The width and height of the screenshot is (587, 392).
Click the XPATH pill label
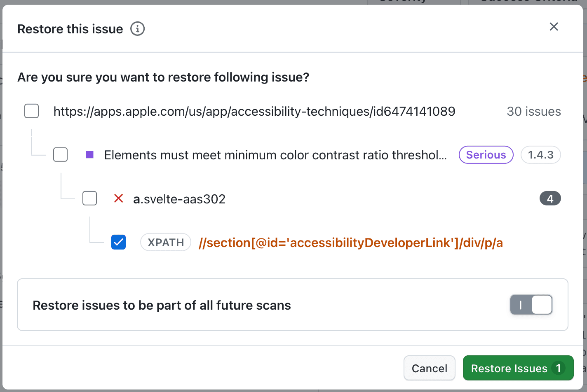tap(165, 242)
